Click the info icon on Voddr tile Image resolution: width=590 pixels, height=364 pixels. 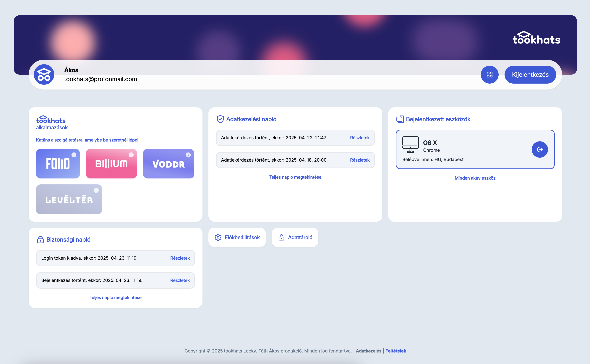tap(188, 155)
